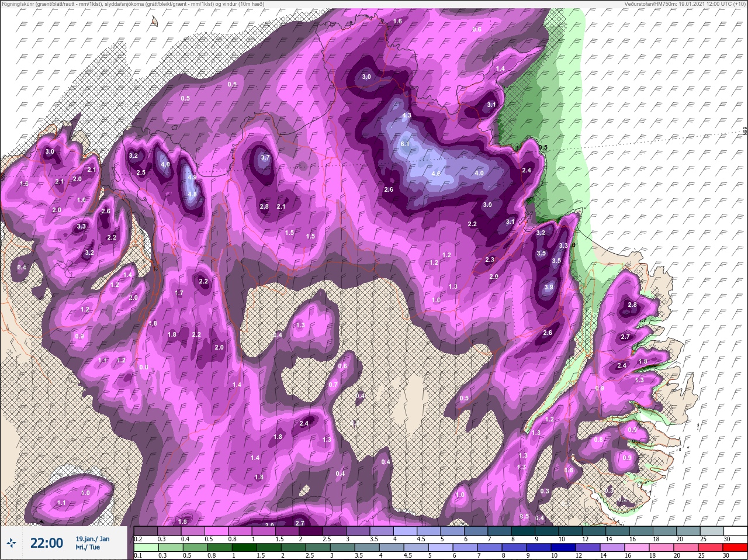
Task: Click the white upper legend swatch above 30
Action: [735, 531]
